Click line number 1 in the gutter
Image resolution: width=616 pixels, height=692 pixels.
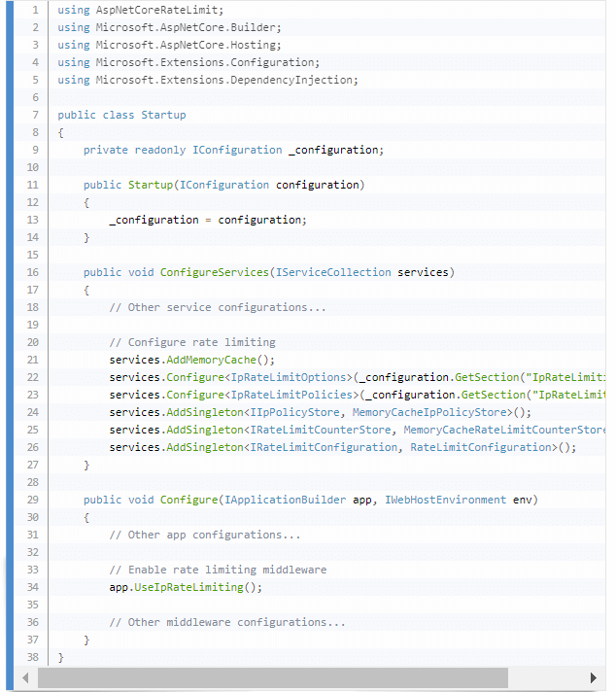click(x=34, y=10)
